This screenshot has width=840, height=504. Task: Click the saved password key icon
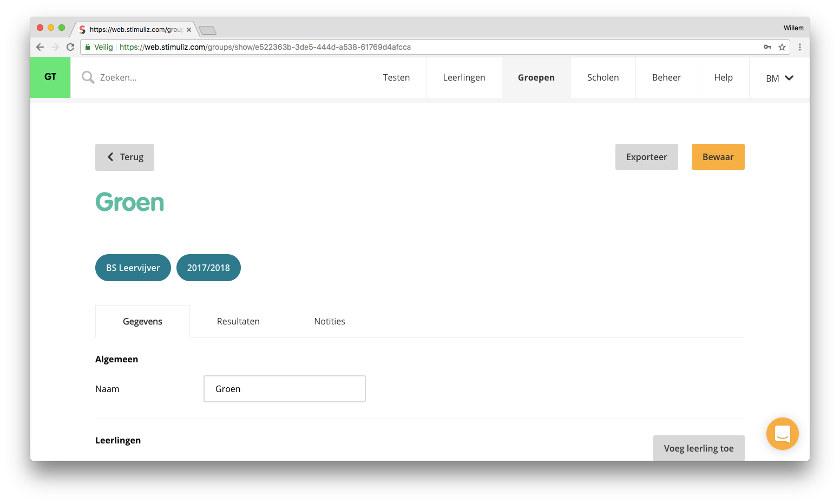coord(767,47)
